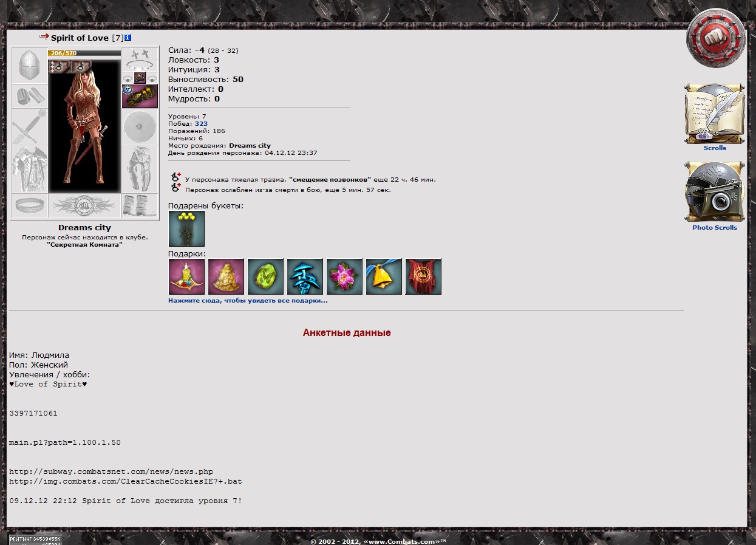Click the red fist emblem at the top right
Screen dimensions: 756x545
(x=716, y=38)
